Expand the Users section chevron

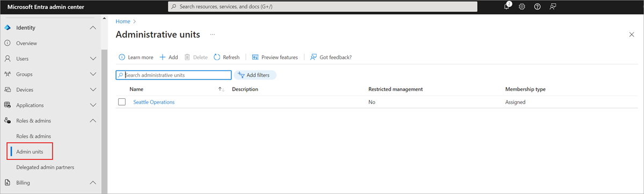(93, 59)
